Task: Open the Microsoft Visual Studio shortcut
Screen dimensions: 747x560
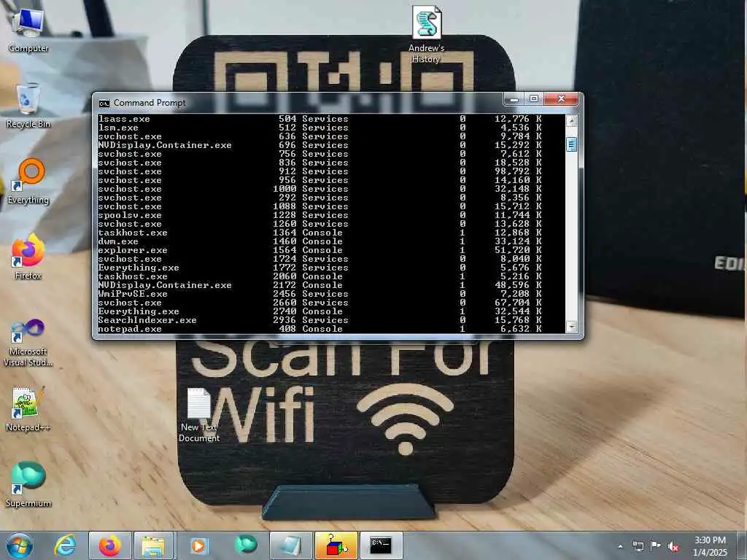Action: pos(28,343)
